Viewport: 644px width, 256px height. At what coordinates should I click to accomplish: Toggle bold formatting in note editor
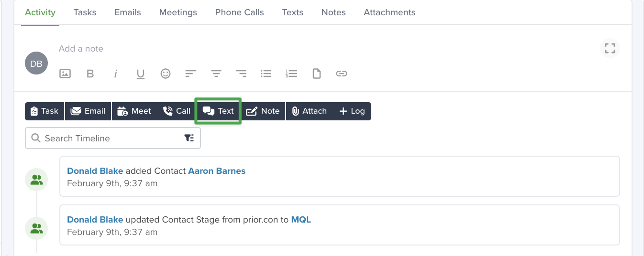point(90,74)
